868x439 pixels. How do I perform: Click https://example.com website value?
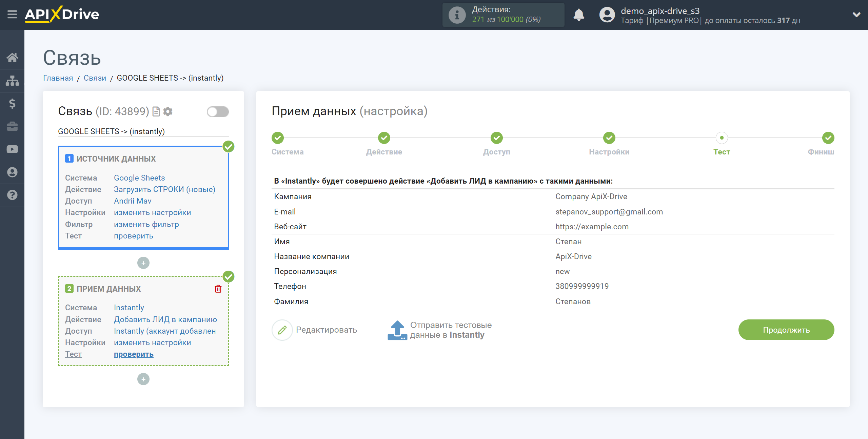point(592,227)
